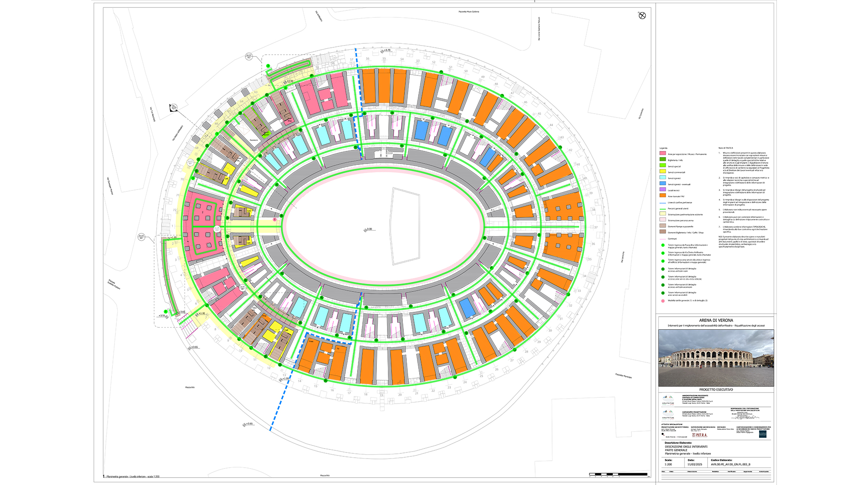Screen dimensions: 868x485
Task: Click the ARENA DI VERONA title text
Action: tap(716, 320)
